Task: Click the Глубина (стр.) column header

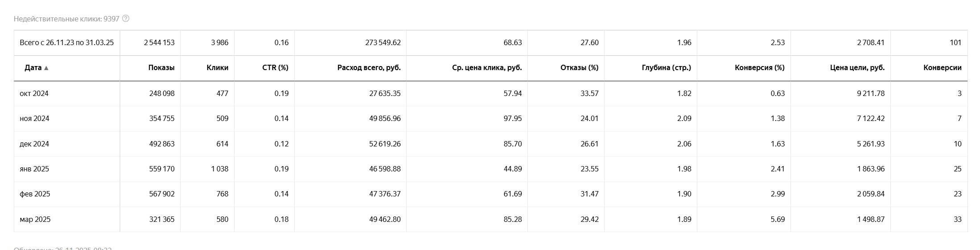Action: [x=666, y=68]
